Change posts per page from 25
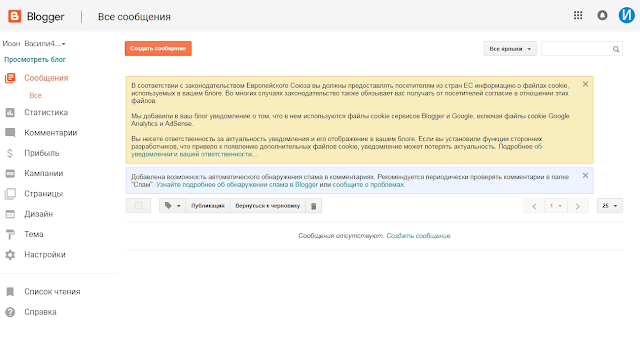Viewport: 640px width, 364px height. [x=610, y=206]
